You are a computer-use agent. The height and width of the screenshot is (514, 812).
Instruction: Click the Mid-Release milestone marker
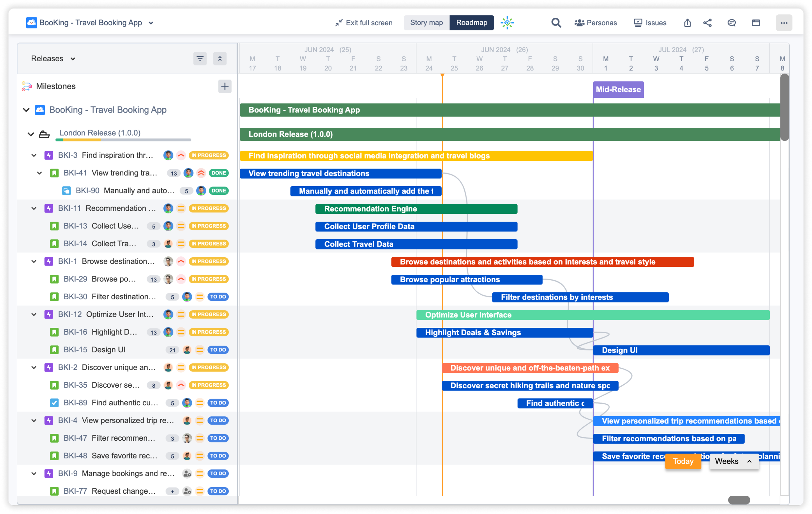618,89
